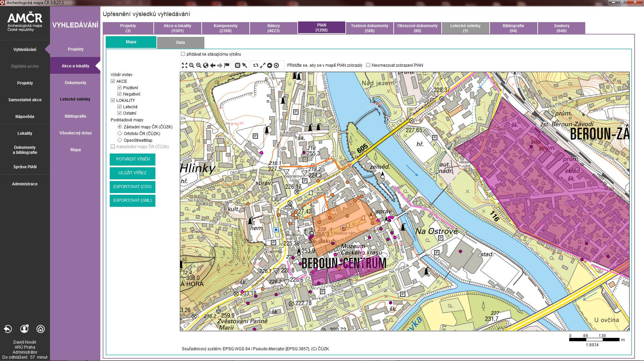Open the Obrazové dokumenty (80) tab
This screenshot has width=644, height=361.
[x=417, y=28]
